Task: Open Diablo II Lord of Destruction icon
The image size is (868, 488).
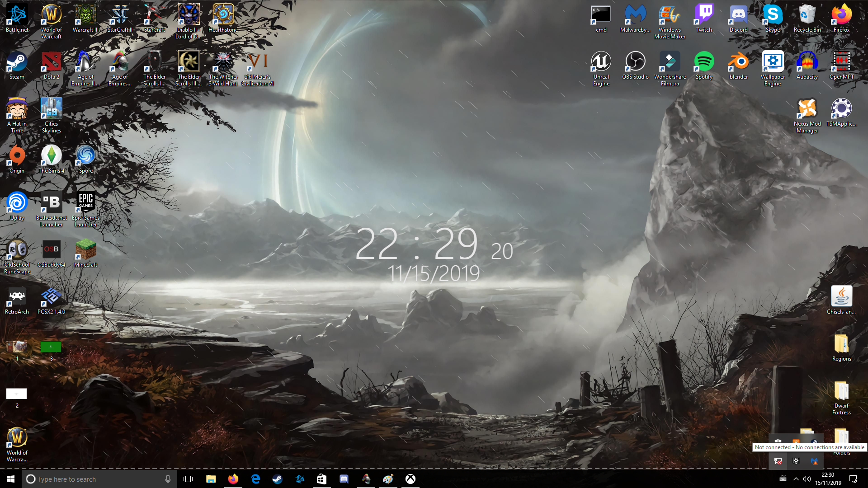Action: pyautogui.click(x=189, y=22)
